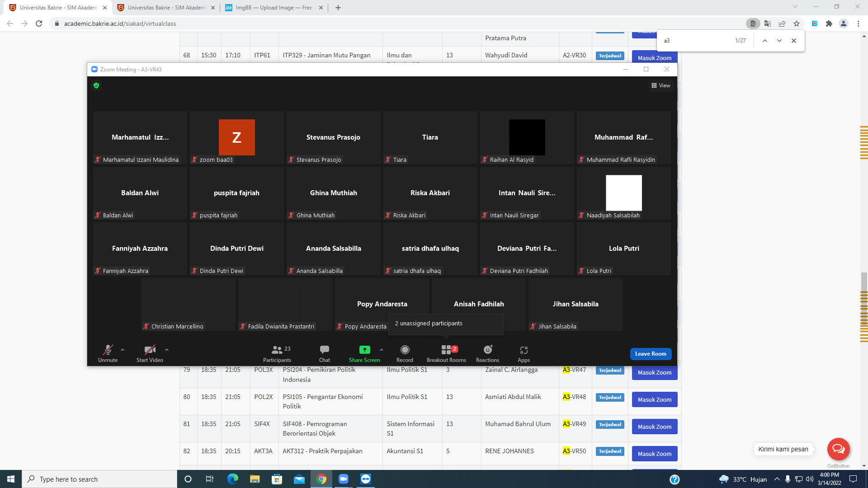
Task: Go to next find result arrow
Action: coord(779,41)
